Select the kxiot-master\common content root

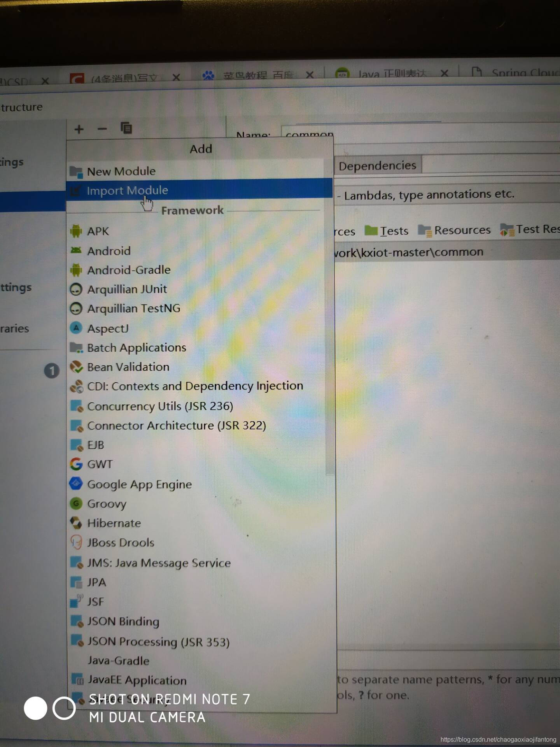(447, 252)
